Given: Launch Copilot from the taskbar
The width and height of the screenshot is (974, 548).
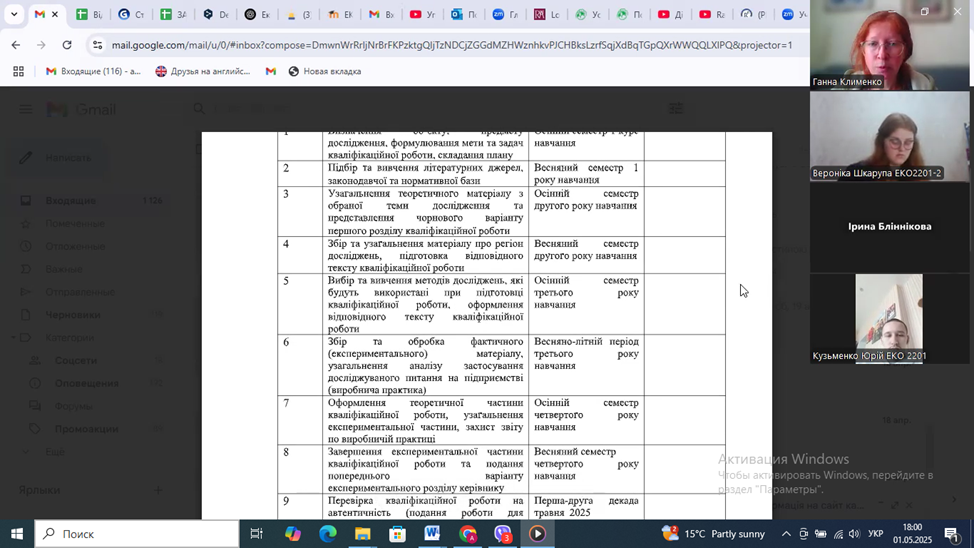Looking at the screenshot, I should pyautogui.click(x=292, y=534).
